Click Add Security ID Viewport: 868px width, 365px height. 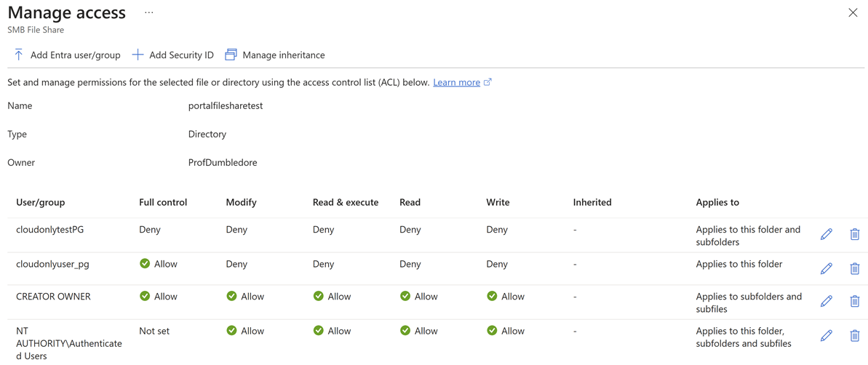coord(173,55)
